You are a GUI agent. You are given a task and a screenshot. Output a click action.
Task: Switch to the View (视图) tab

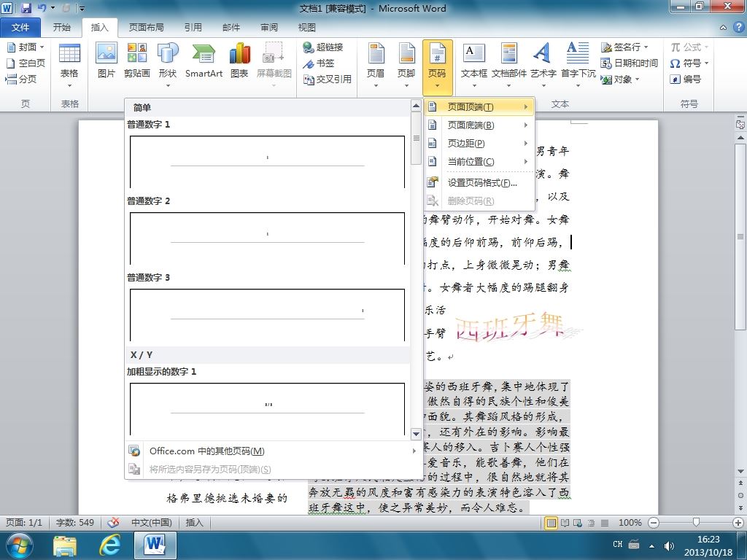point(307,27)
